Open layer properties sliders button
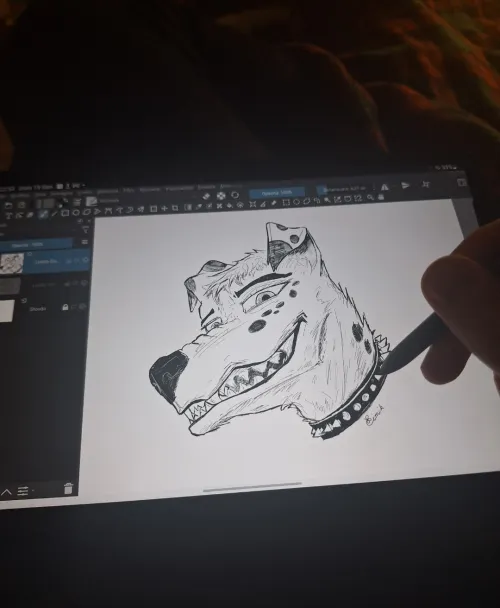 pos(22,491)
